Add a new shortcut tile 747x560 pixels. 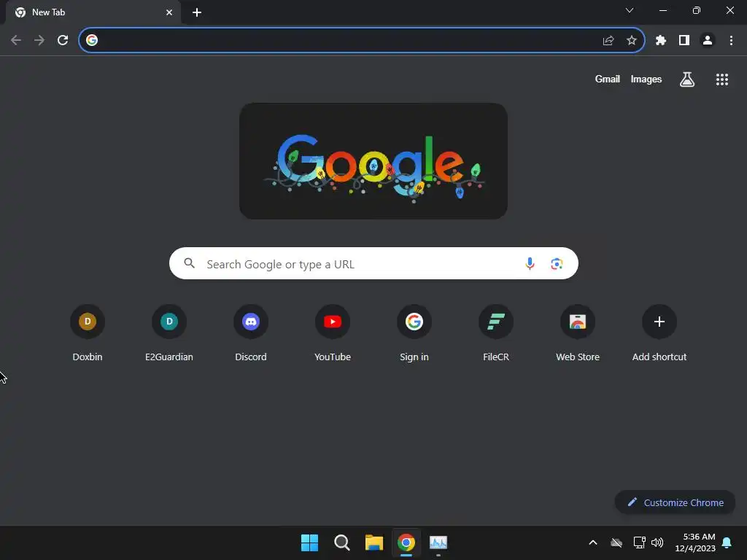click(x=659, y=333)
